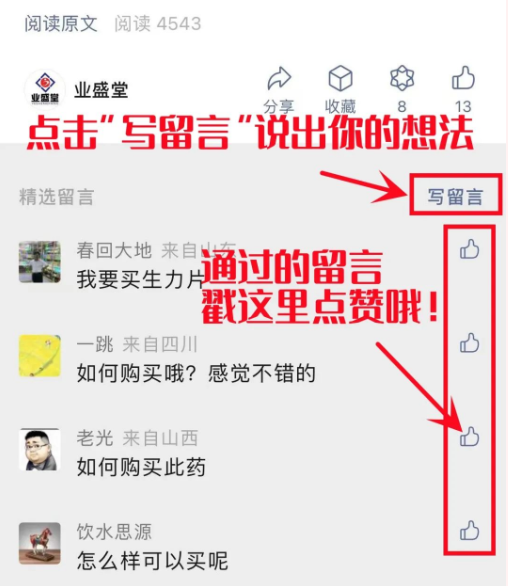Tap the share arrow icon
Screen dimensions: 508x586
point(279,78)
